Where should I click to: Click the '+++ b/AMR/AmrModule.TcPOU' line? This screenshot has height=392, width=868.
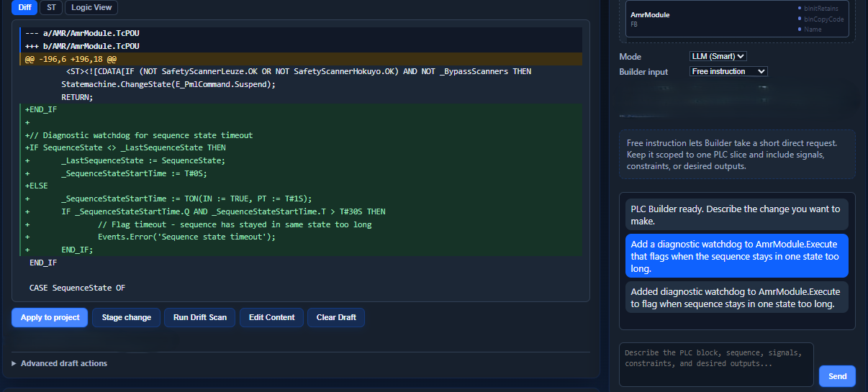point(301,46)
